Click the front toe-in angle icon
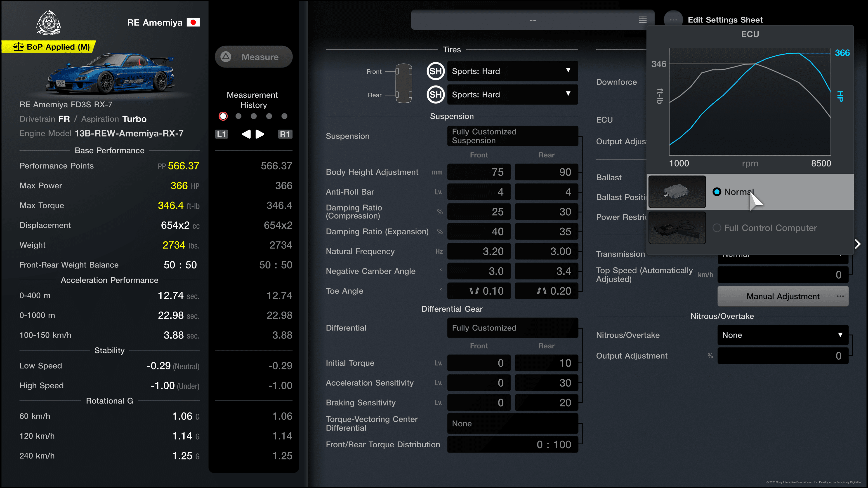Screen dimensions: 868x488 474,291
